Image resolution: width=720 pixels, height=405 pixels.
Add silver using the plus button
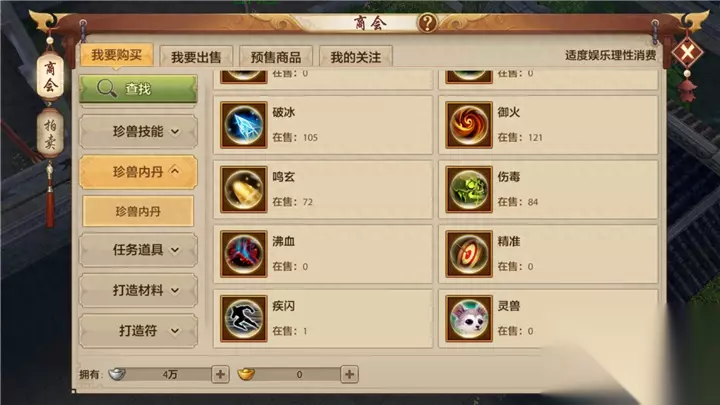(x=220, y=374)
